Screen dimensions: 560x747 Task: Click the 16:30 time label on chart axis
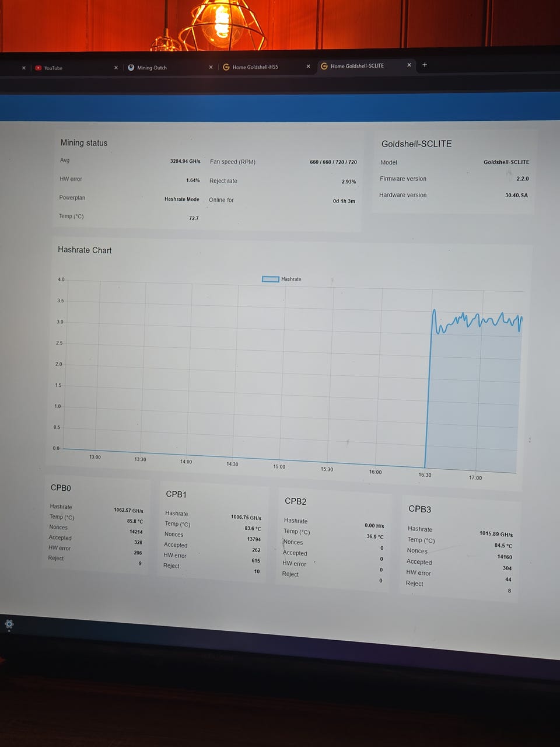[x=425, y=474]
